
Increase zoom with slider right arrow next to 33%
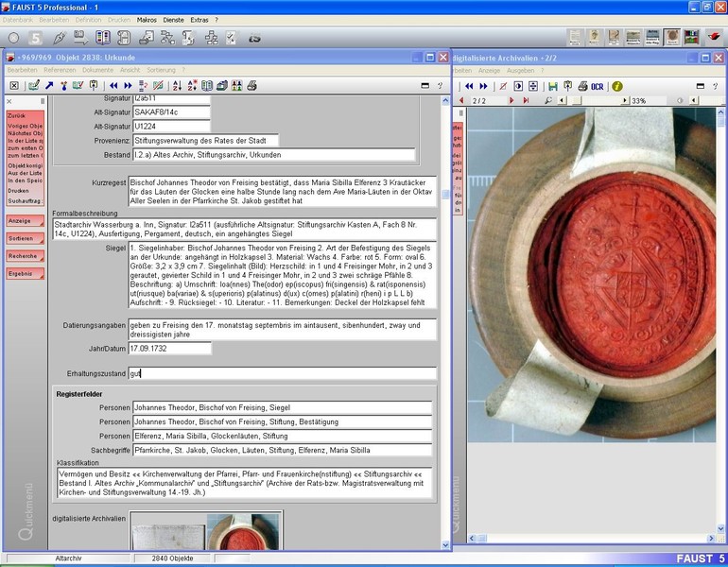pos(624,100)
